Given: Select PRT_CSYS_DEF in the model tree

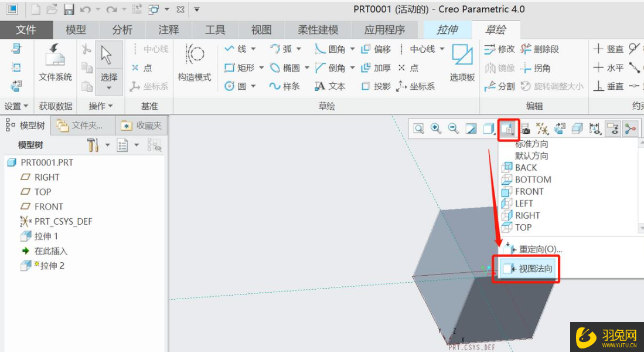Looking at the screenshot, I should point(56,221).
